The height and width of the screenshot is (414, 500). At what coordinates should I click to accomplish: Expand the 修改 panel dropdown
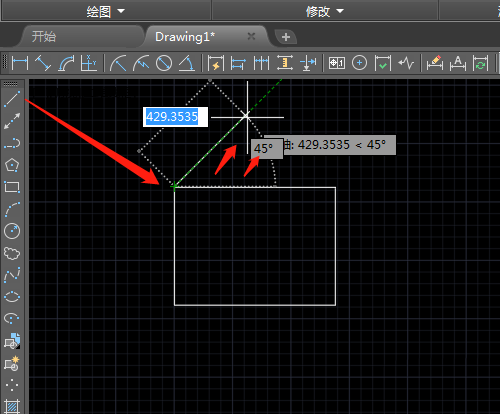340,11
